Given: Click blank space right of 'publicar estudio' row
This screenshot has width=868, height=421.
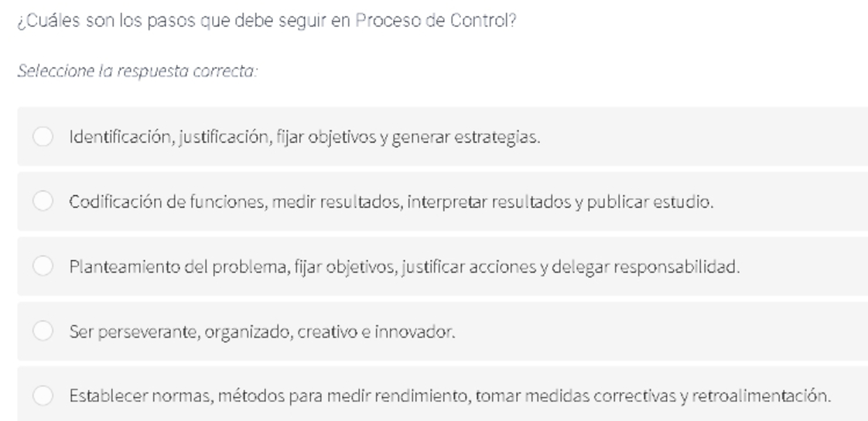Looking at the screenshot, I should coord(791,201).
